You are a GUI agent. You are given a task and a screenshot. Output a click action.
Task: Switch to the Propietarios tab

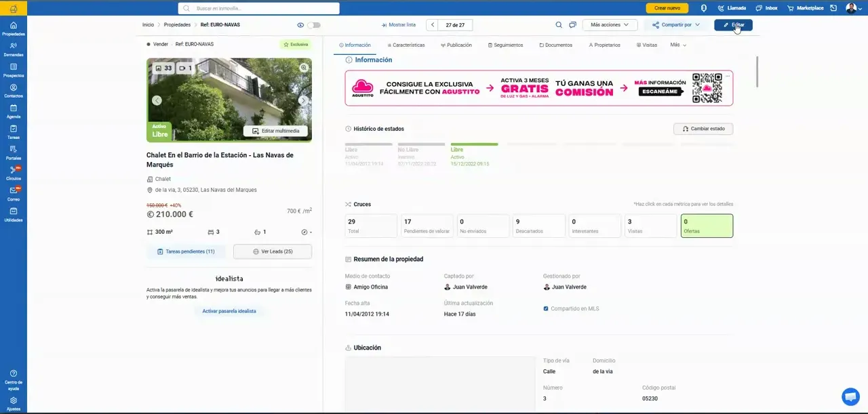point(605,45)
